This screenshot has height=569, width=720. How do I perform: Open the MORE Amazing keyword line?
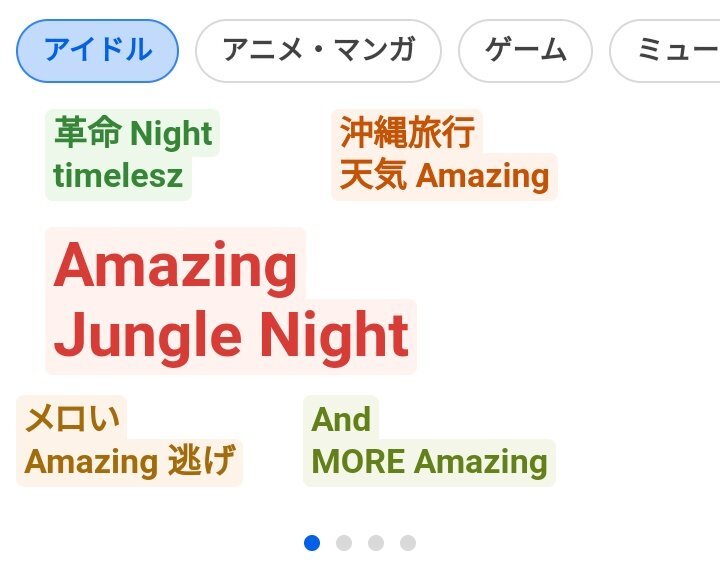(x=429, y=462)
